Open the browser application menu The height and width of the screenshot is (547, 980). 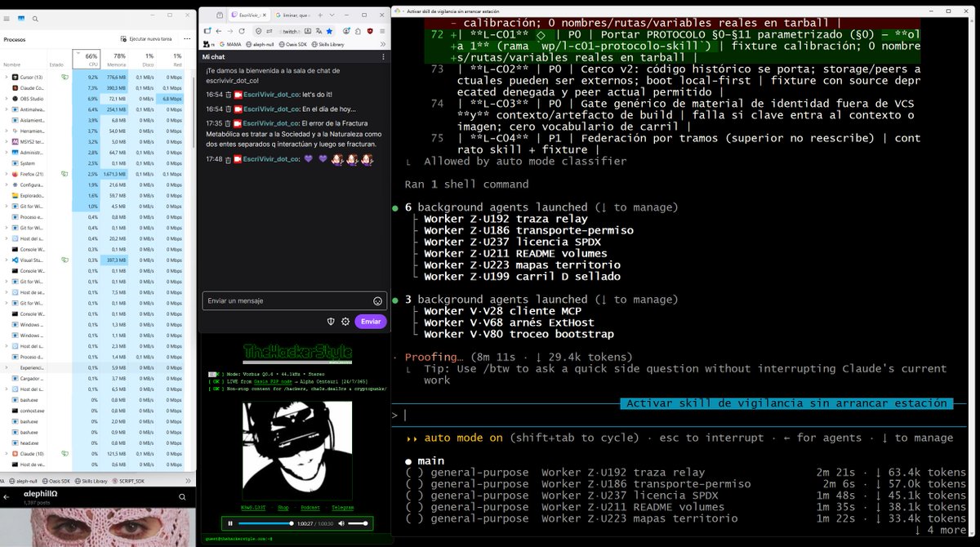[382, 30]
